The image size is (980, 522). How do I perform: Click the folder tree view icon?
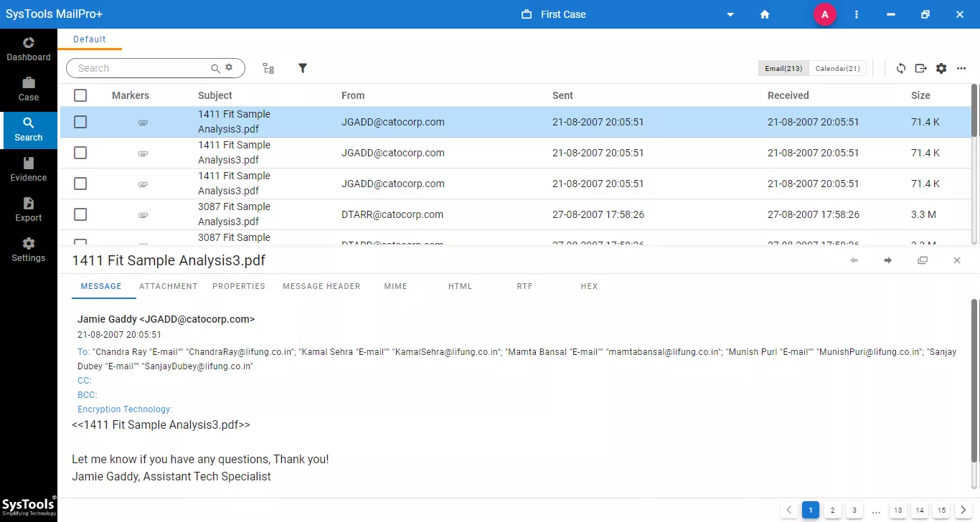[268, 68]
